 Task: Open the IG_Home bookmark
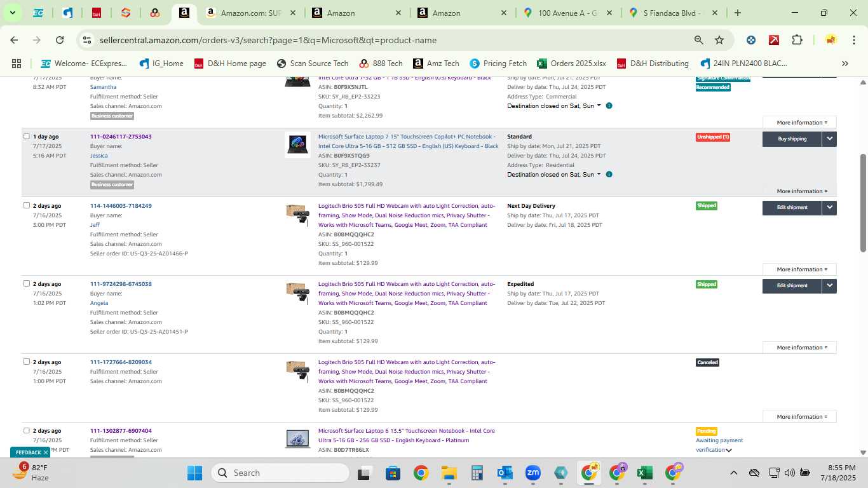[x=161, y=64]
